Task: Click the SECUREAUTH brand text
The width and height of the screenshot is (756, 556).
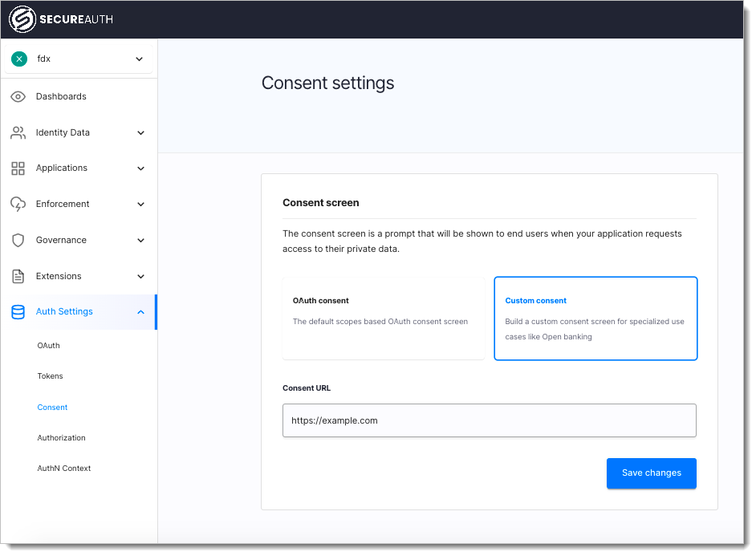Action: [76, 19]
